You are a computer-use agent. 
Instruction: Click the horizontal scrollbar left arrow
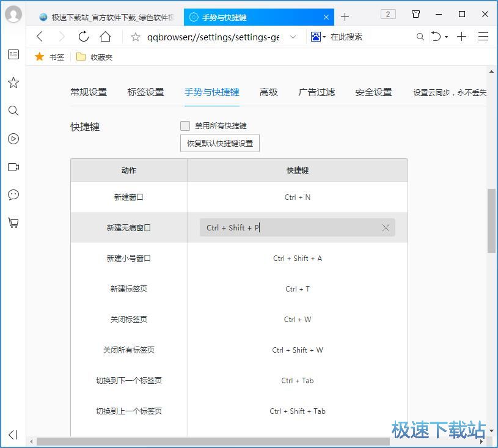tap(31, 441)
